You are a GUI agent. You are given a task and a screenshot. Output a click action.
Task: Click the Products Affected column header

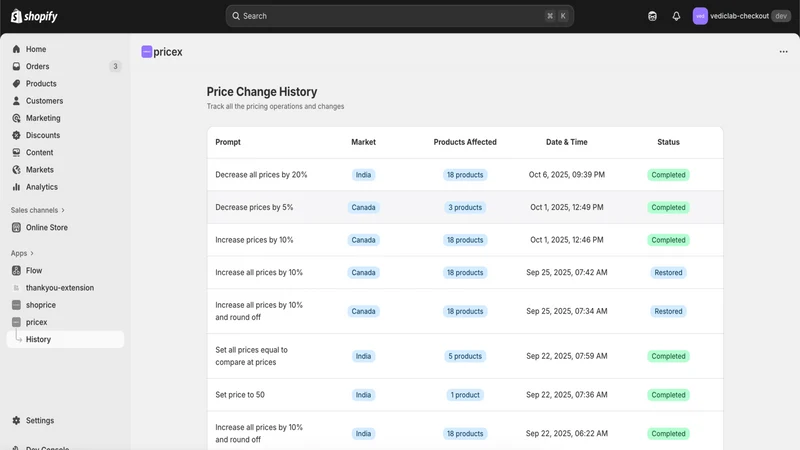coord(465,142)
